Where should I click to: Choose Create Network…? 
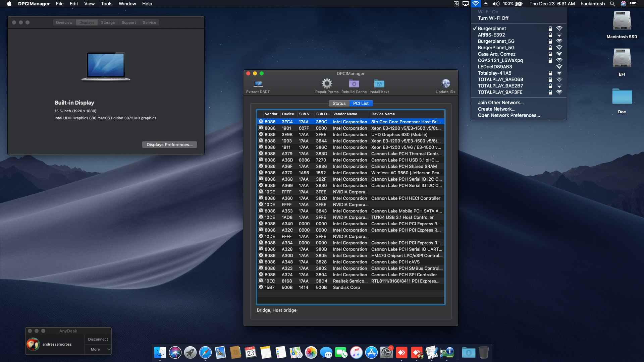519,109
